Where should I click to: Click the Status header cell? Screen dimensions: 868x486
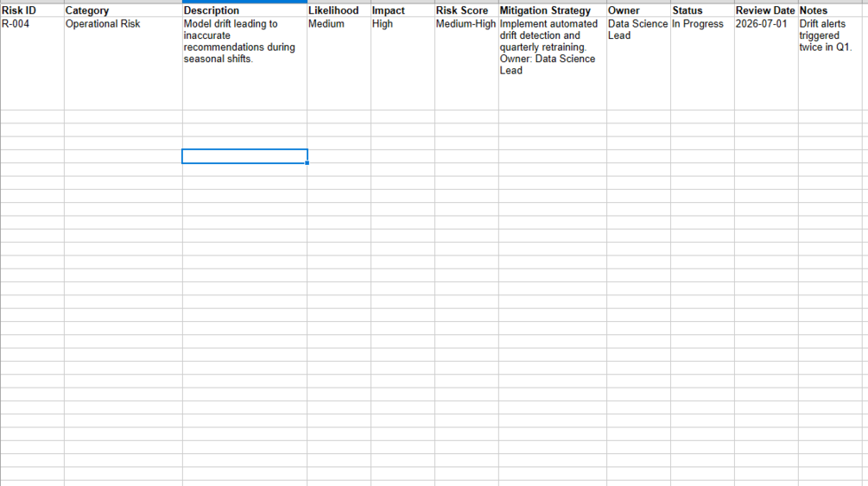pos(702,10)
